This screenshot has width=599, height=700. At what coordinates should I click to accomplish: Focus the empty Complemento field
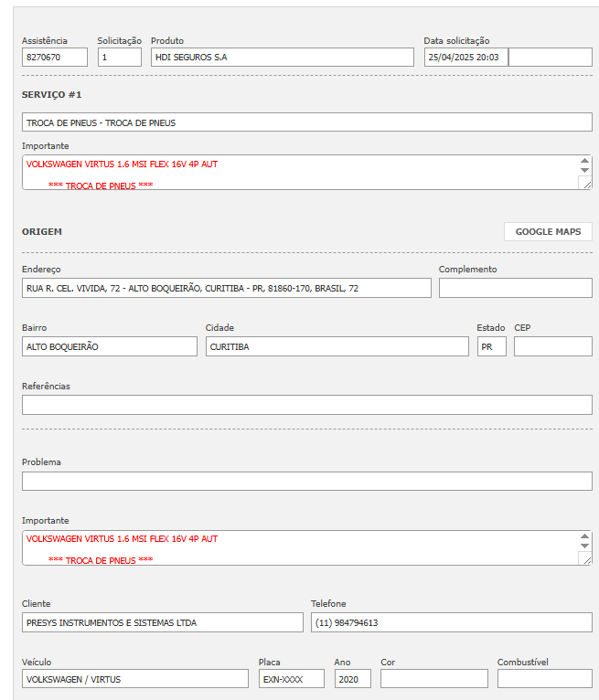(515, 288)
